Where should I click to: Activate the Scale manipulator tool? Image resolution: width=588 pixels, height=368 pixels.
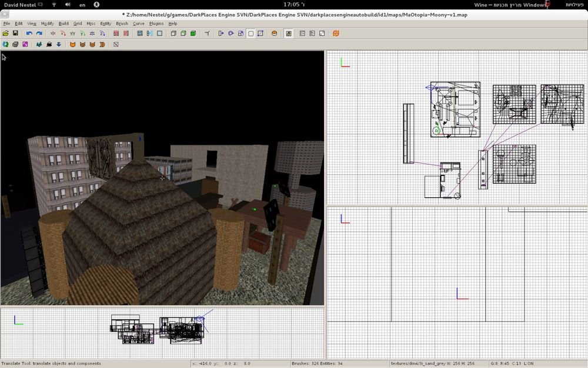tap(240, 34)
